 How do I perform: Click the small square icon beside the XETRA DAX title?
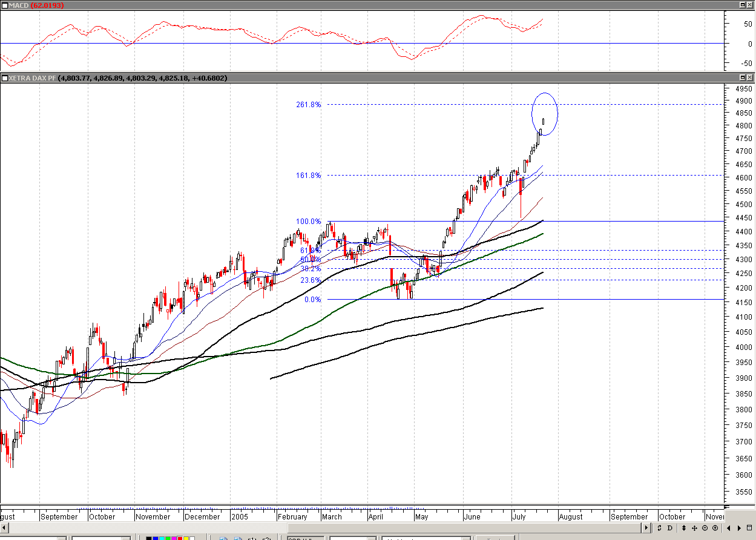click(4, 77)
